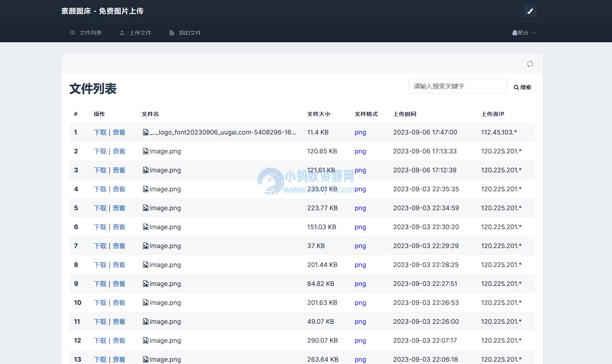Open the 上传文件 menu item
The height and width of the screenshot is (364, 612).
click(x=135, y=33)
